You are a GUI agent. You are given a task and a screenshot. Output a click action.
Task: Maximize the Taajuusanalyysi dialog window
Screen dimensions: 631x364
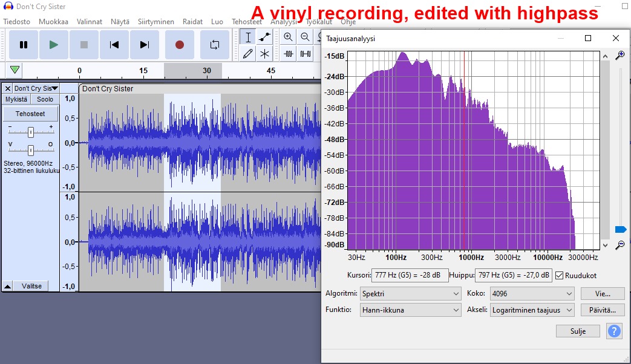coord(588,38)
